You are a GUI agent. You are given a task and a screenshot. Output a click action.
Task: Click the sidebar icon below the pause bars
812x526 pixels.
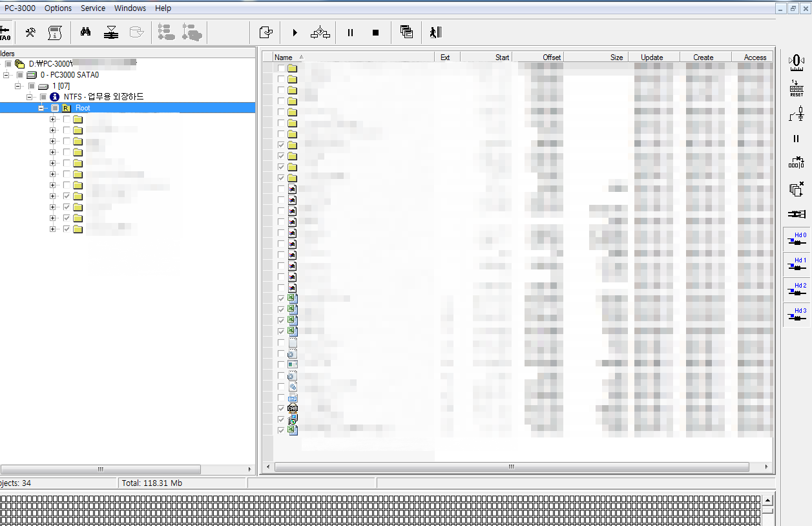click(x=796, y=163)
